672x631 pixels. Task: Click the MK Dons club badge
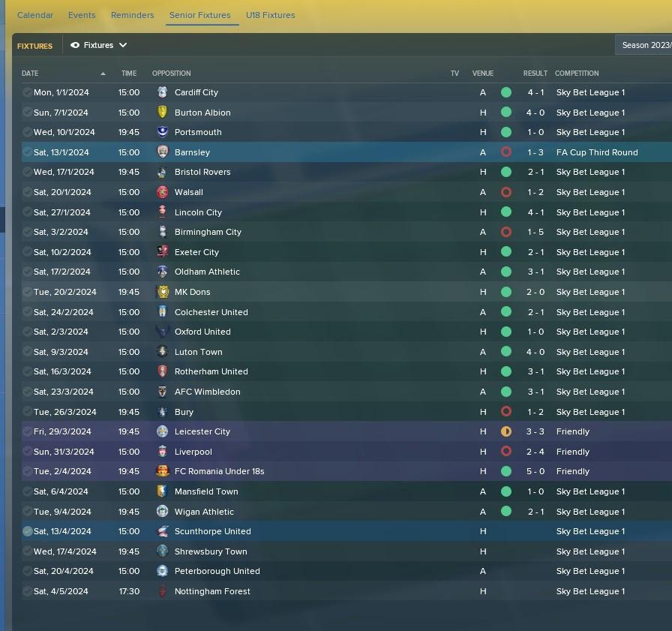163,292
